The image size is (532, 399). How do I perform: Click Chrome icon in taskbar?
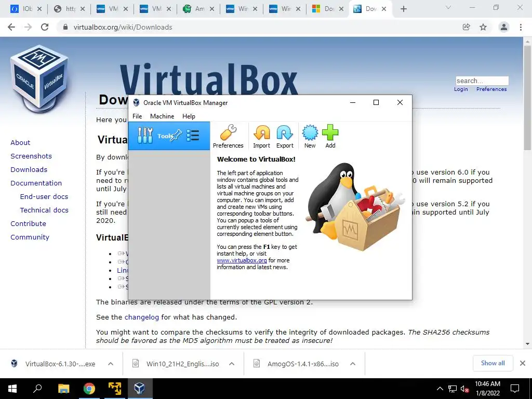(89, 389)
